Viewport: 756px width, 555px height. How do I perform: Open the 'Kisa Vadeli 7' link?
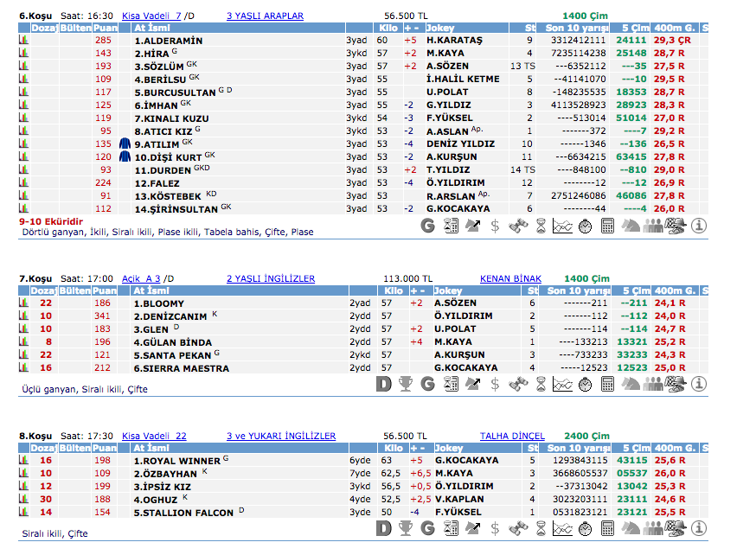[x=151, y=16]
